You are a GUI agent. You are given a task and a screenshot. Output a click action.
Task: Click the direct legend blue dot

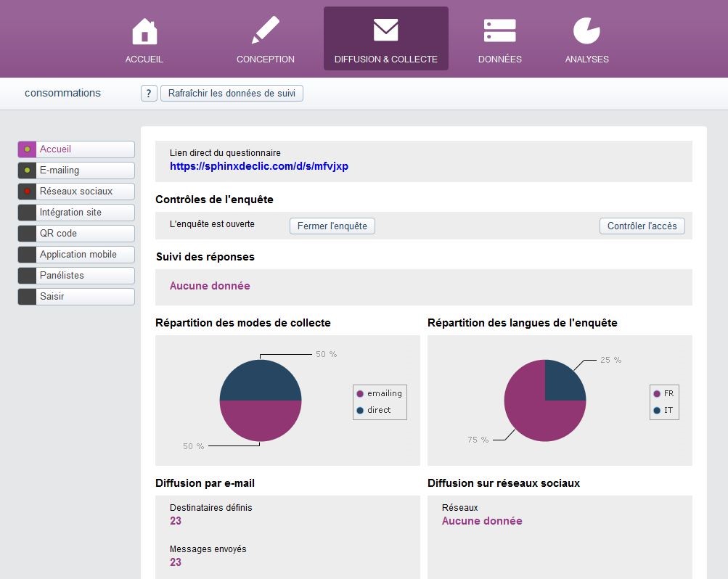[360, 410]
